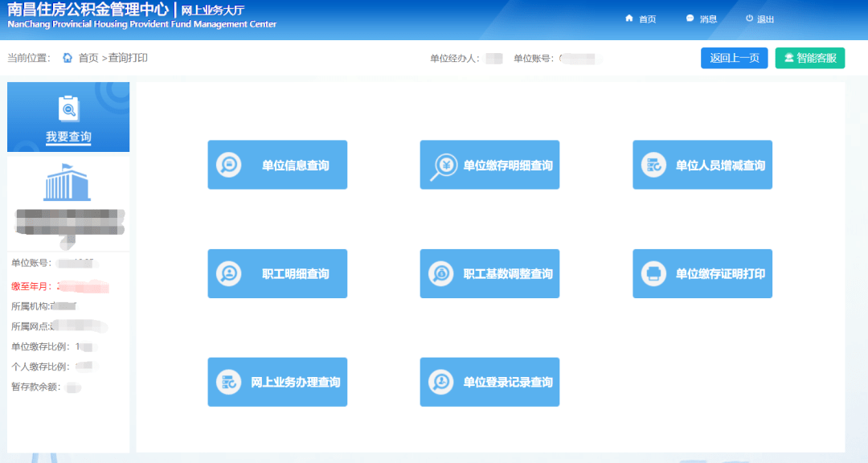Click the 单位缴存证明打印 label text
The image size is (868, 463).
[x=720, y=273]
